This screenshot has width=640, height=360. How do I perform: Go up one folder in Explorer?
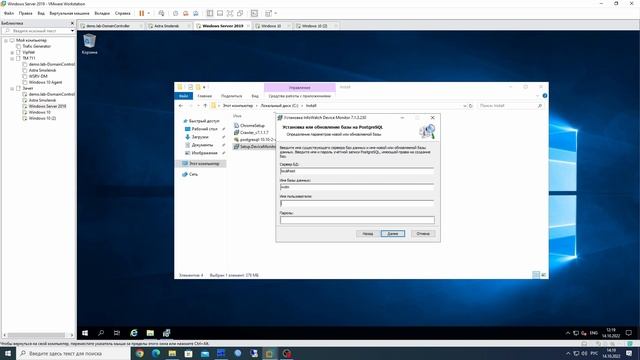tap(205, 106)
